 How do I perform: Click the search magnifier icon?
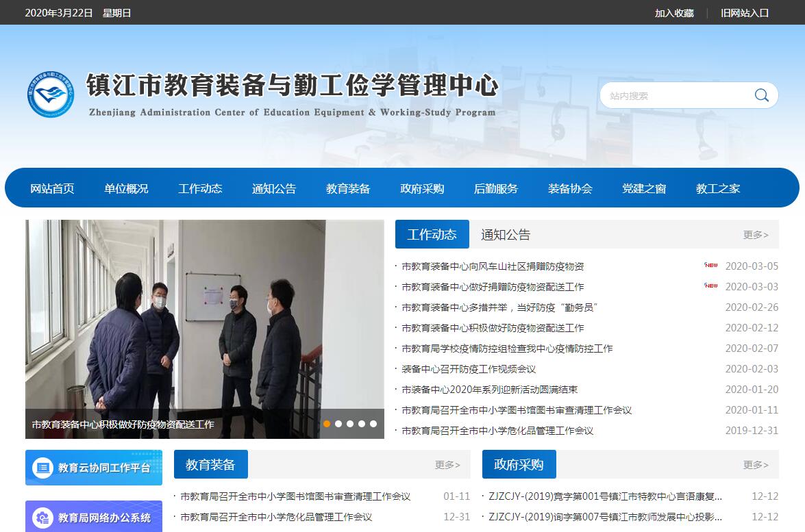761,95
